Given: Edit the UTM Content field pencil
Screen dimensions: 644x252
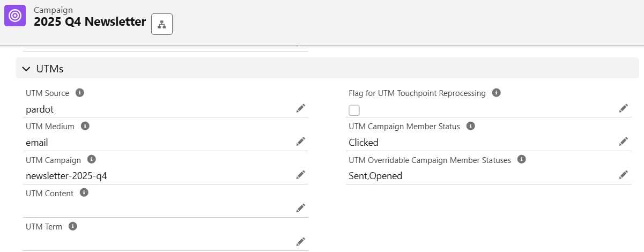Looking at the screenshot, I should (301, 208).
